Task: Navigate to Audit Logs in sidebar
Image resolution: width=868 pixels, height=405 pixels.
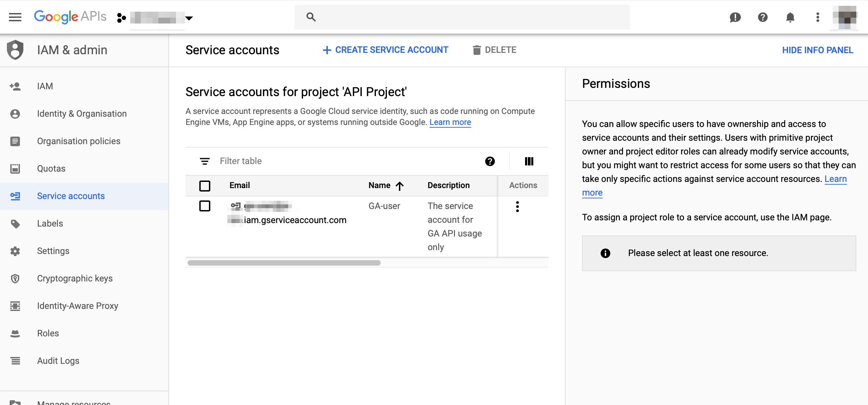Action: tap(58, 360)
